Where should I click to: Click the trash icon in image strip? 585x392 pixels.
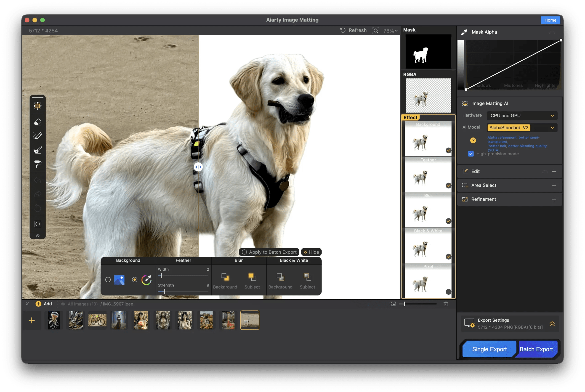click(445, 304)
